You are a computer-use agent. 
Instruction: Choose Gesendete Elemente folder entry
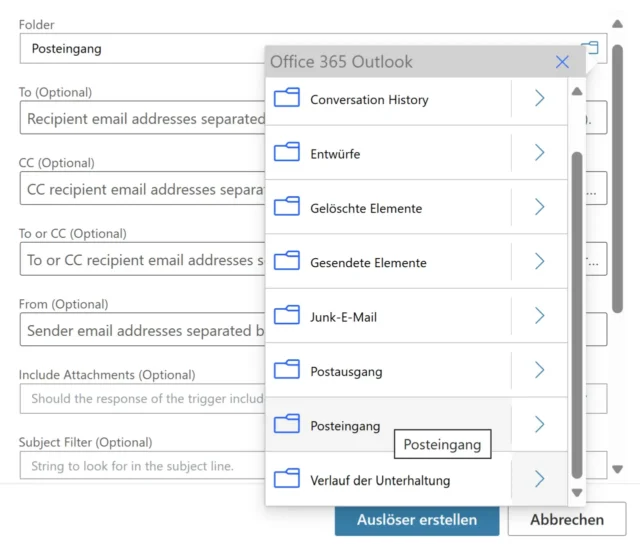pos(368,262)
